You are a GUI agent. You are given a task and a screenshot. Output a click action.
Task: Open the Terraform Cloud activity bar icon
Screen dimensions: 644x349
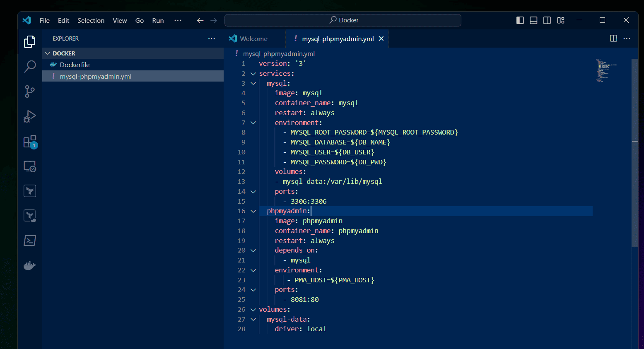30,216
